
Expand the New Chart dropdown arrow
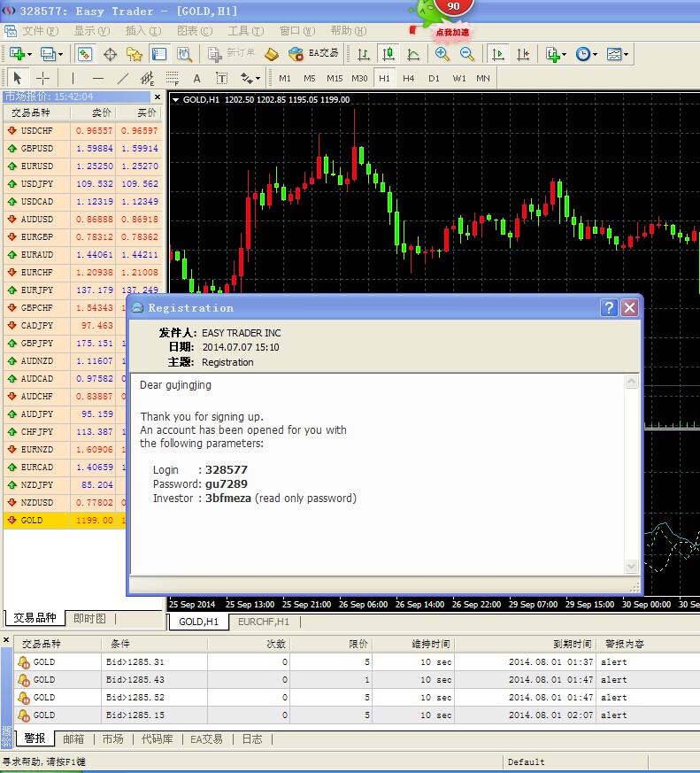(29, 54)
